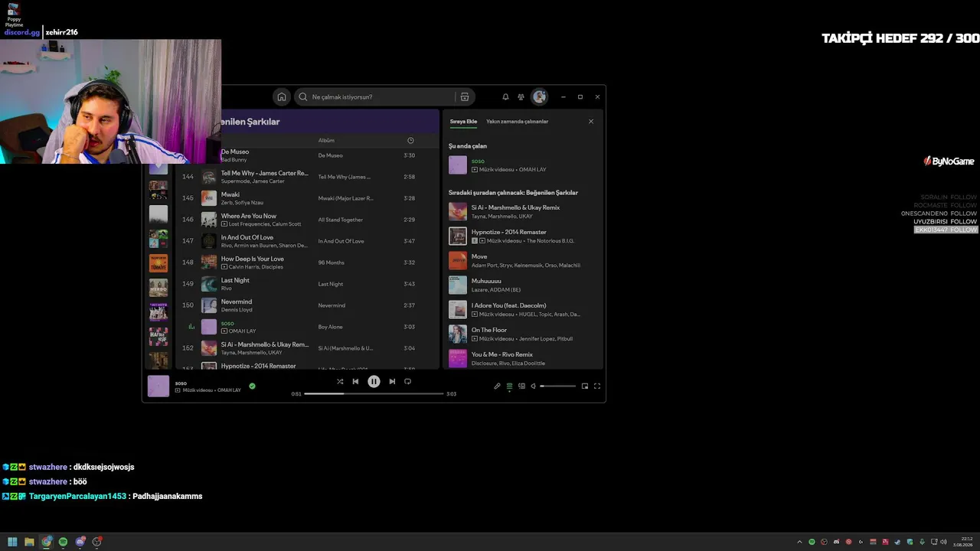This screenshot has width=980, height=551.
Task: Open '96 Months' album link
Action: tap(332, 262)
